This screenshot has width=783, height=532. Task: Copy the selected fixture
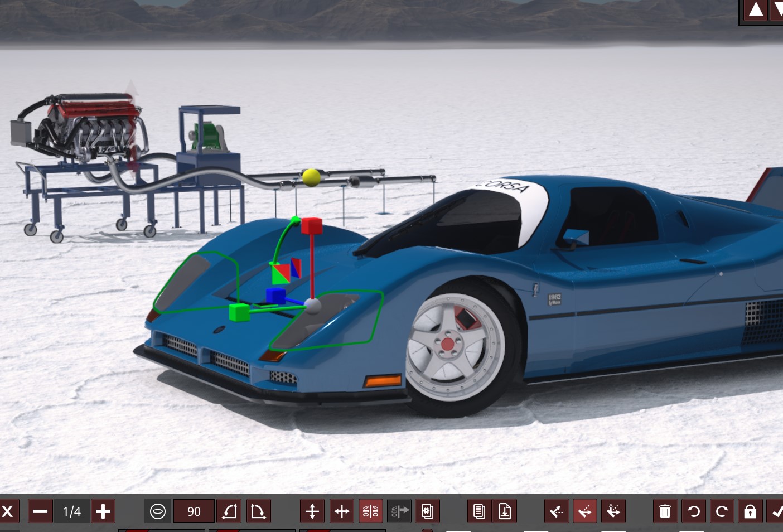[479, 511]
